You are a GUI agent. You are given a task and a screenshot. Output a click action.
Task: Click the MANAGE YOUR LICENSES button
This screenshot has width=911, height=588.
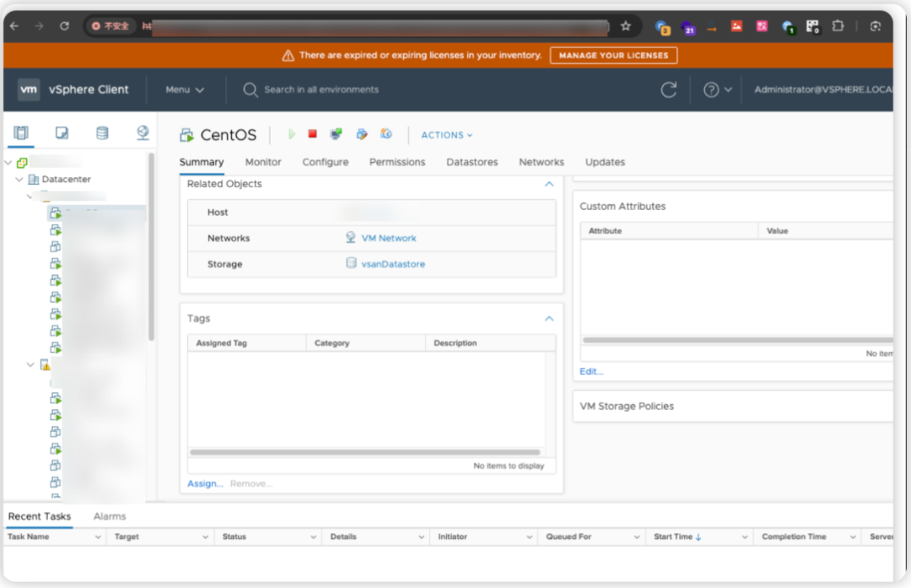[613, 55]
